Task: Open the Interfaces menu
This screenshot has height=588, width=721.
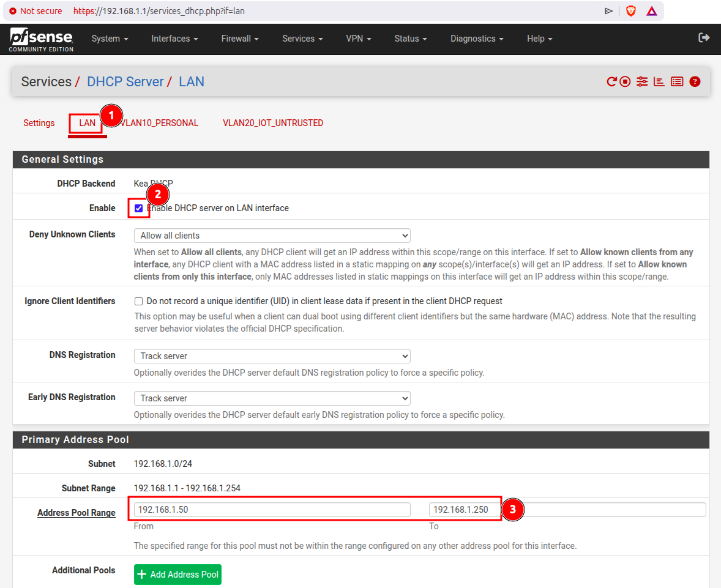Action: click(x=174, y=39)
